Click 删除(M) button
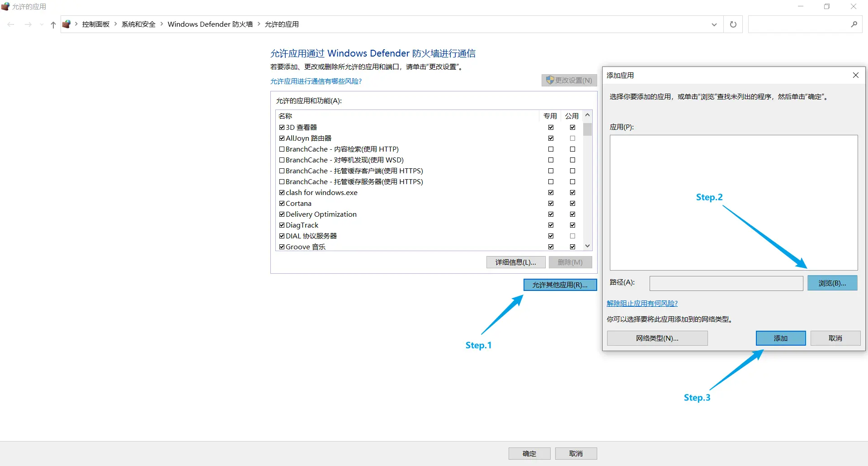Viewport: 868px width, 466px height. [570, 262]
